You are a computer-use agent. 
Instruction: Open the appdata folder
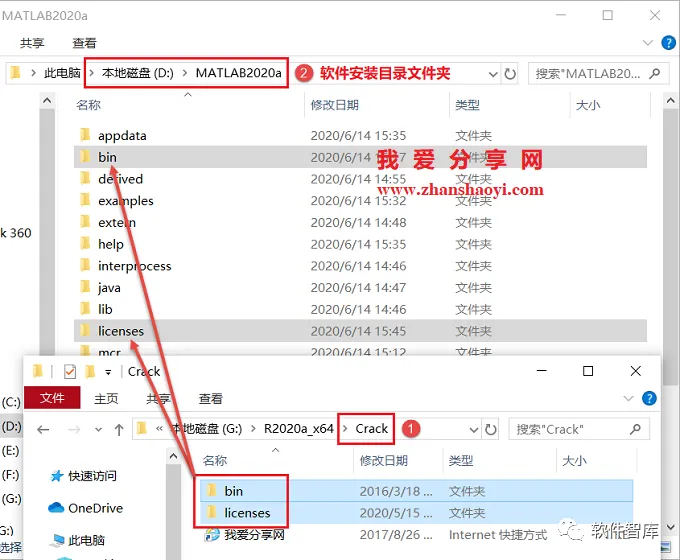[122, 136]
